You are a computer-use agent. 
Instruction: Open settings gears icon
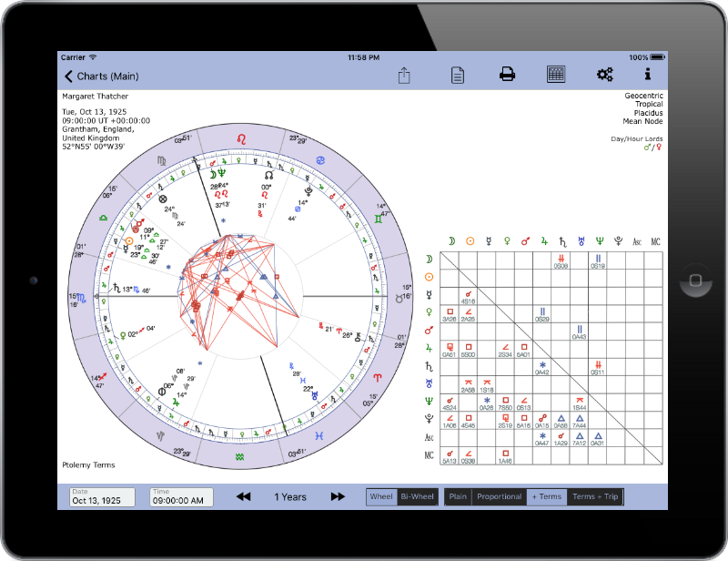(x=604, y=75)
